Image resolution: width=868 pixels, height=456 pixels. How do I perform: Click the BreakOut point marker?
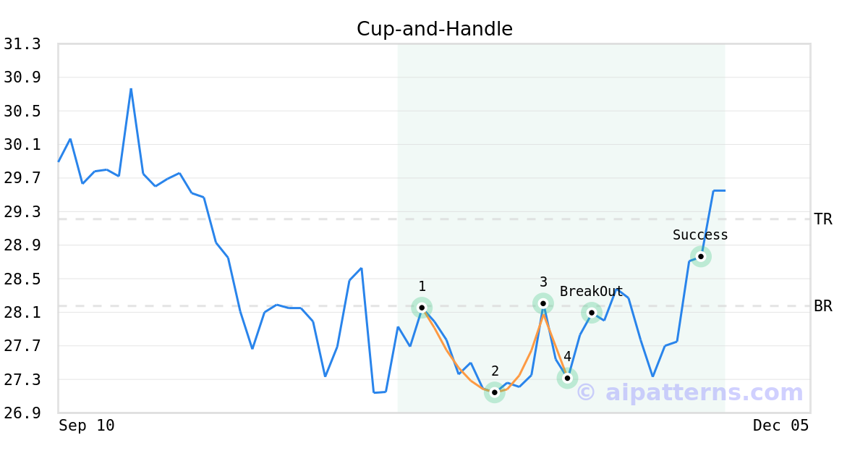[x=592, y=313]
